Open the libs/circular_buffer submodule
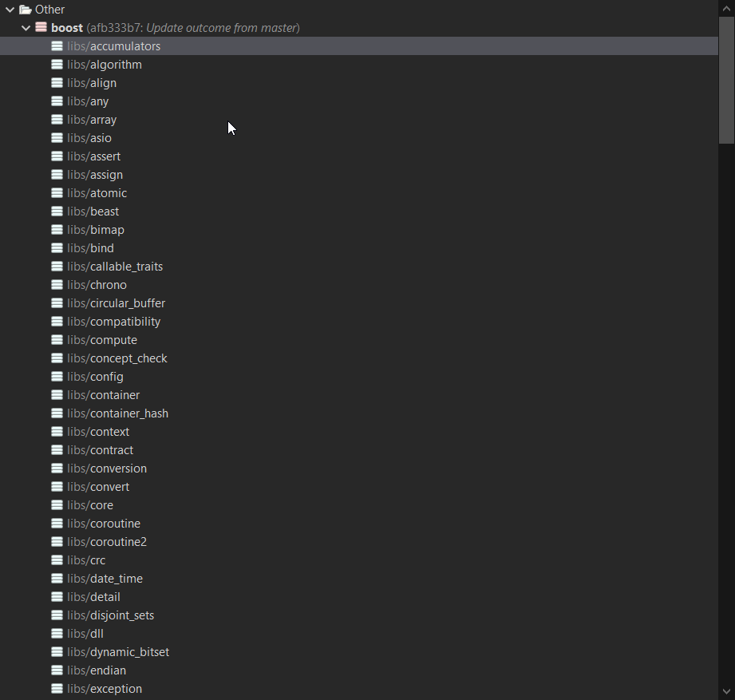 click(x=358, y=303)
